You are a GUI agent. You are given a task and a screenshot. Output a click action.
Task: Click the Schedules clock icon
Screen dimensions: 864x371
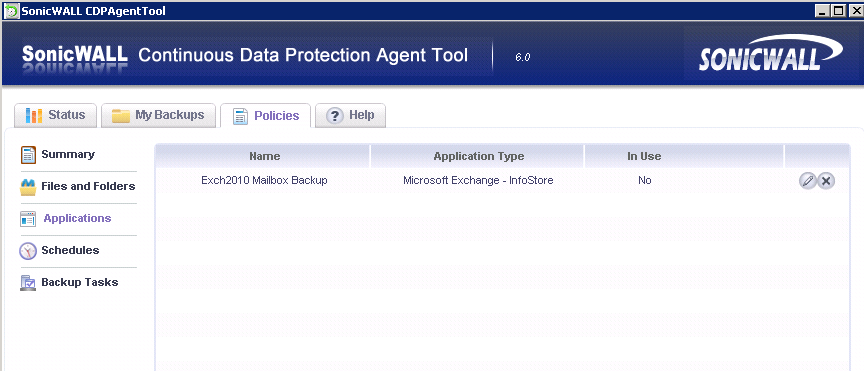[x=28, y=251]
